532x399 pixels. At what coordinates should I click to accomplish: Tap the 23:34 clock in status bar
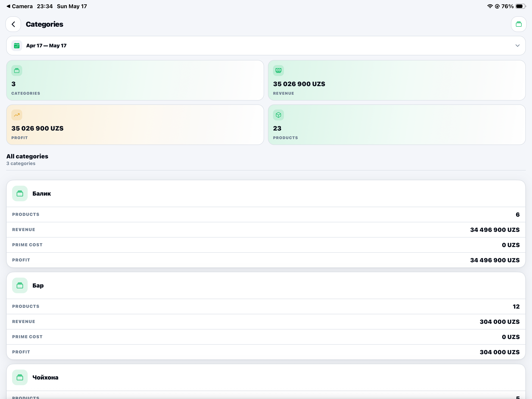click(45, 6)
